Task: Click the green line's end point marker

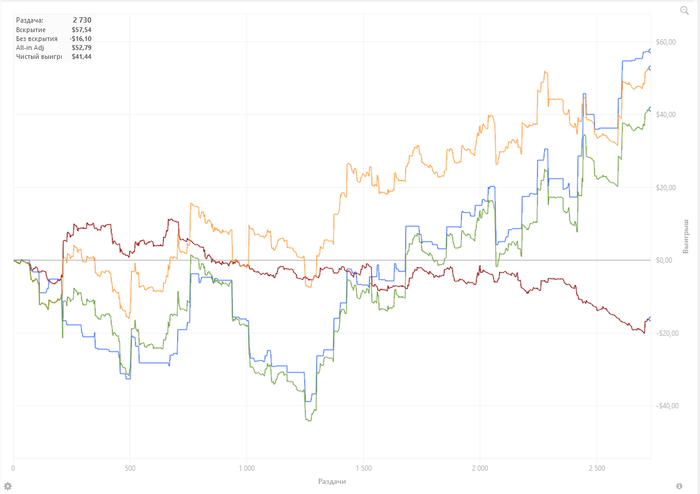Action: coord(649,109)
